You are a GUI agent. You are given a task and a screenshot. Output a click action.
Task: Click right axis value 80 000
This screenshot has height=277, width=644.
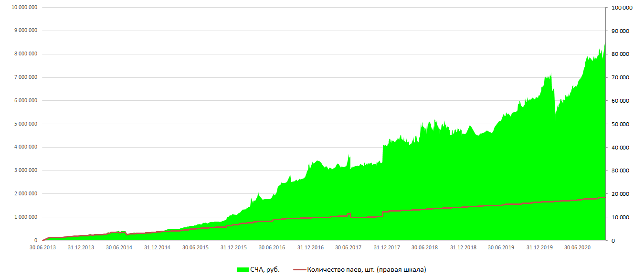(620, 54)
